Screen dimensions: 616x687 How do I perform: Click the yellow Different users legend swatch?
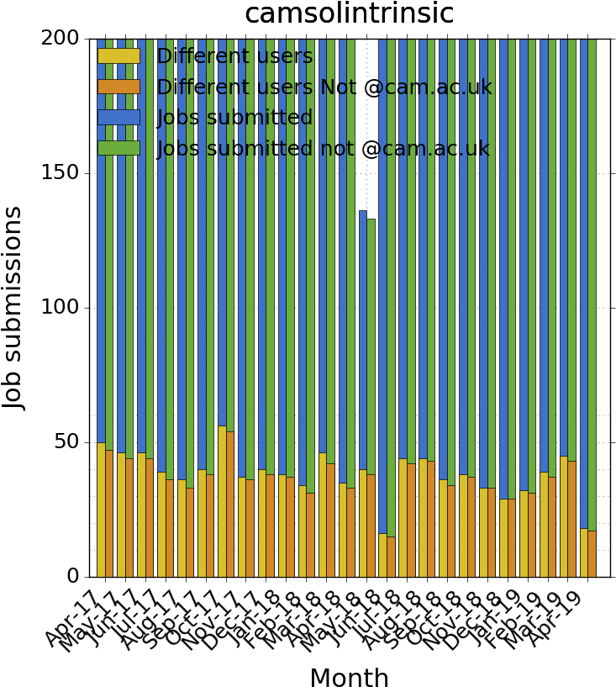(x=118, y=56)
